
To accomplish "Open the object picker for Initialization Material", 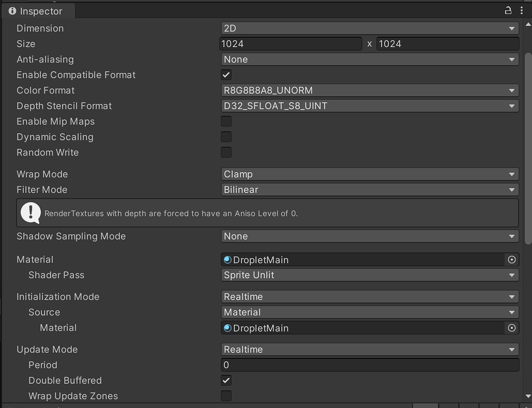I will [511, 327].
